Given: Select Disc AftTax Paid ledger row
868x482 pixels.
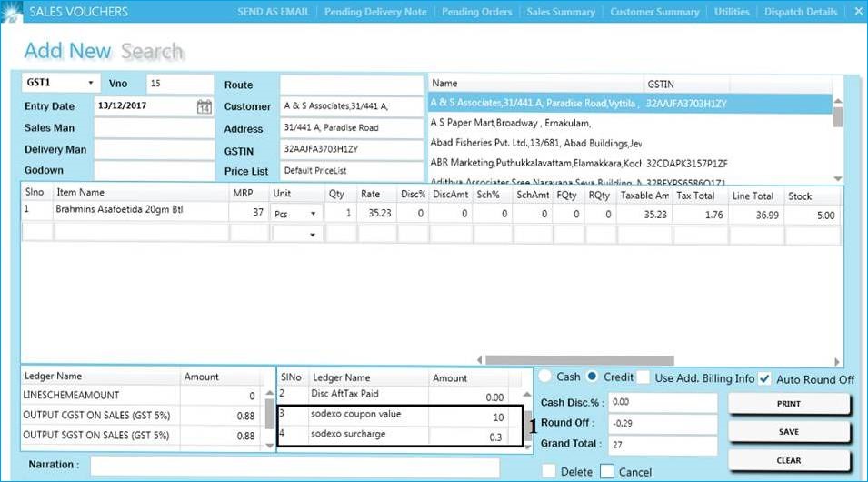Looking at the screenshot, I should (x=400, y=396).
